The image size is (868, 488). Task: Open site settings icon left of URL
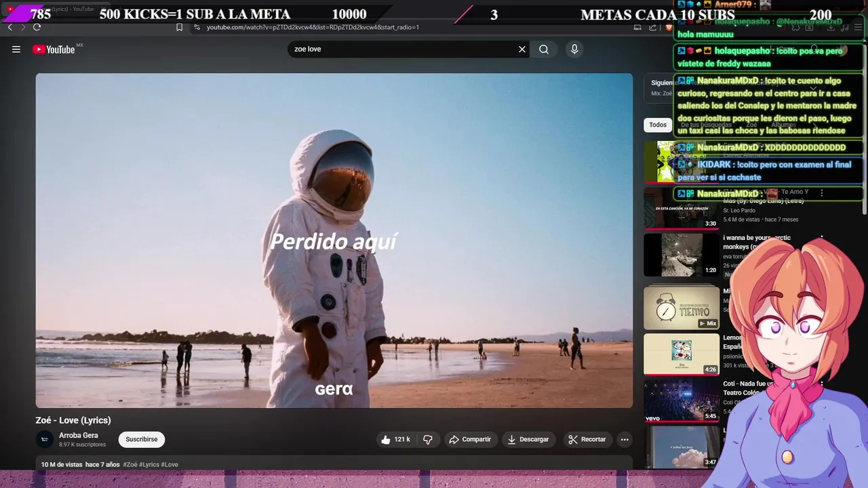[197, 27]
